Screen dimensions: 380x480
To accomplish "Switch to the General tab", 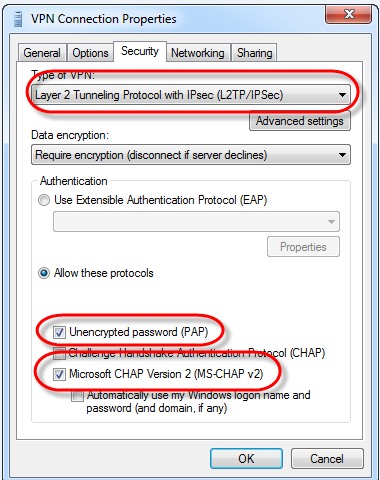I will click(x=42, y=53).
